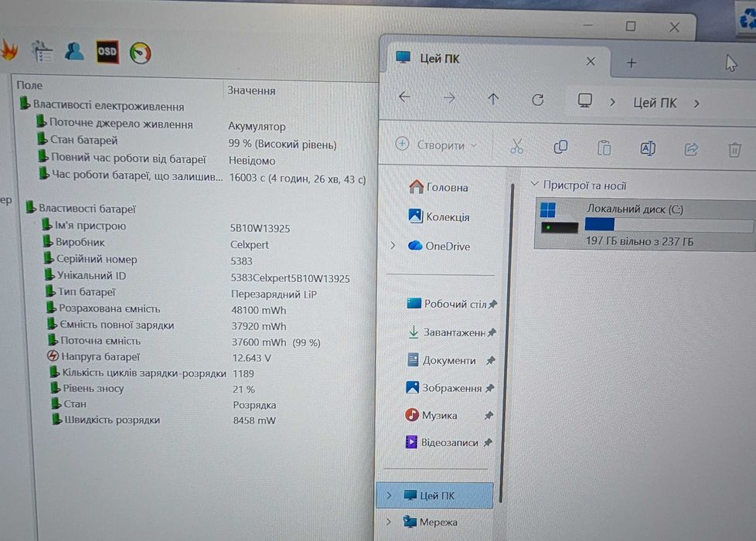Viewport: 756px width, 541px height.
Task: Open 'Завантаження' pinned folder
Action: click(x=451, y=332)
